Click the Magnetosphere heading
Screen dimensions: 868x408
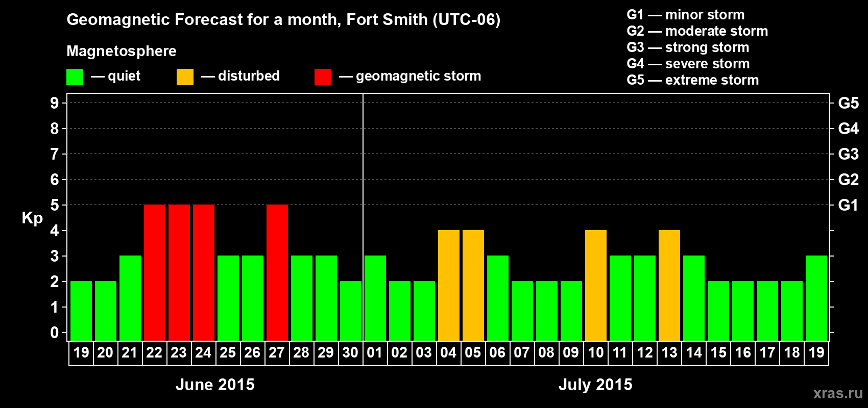pyautogui.click(x=122, y=52)
